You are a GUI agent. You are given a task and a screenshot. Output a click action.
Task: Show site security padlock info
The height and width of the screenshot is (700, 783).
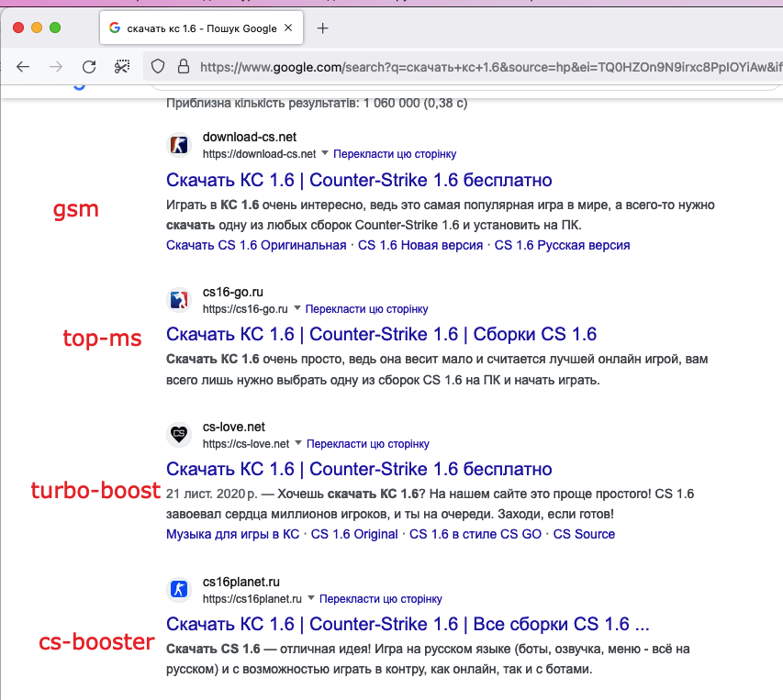(184, 66)
